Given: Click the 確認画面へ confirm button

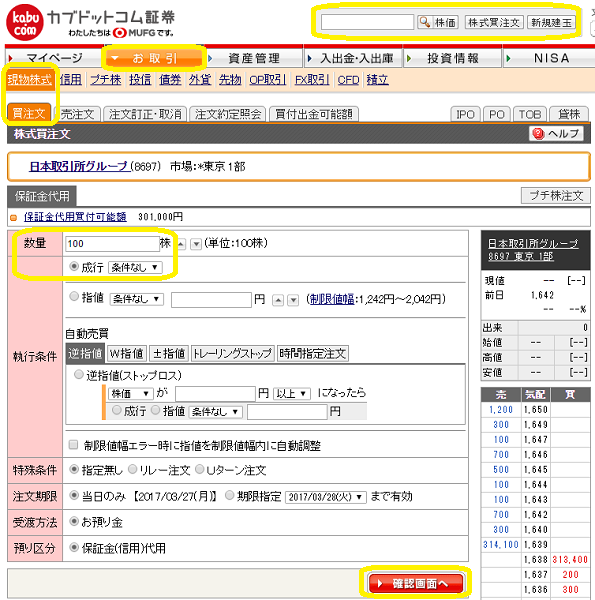Looking at the screenshot, I should pyautogui.click(x=416, y=583).
